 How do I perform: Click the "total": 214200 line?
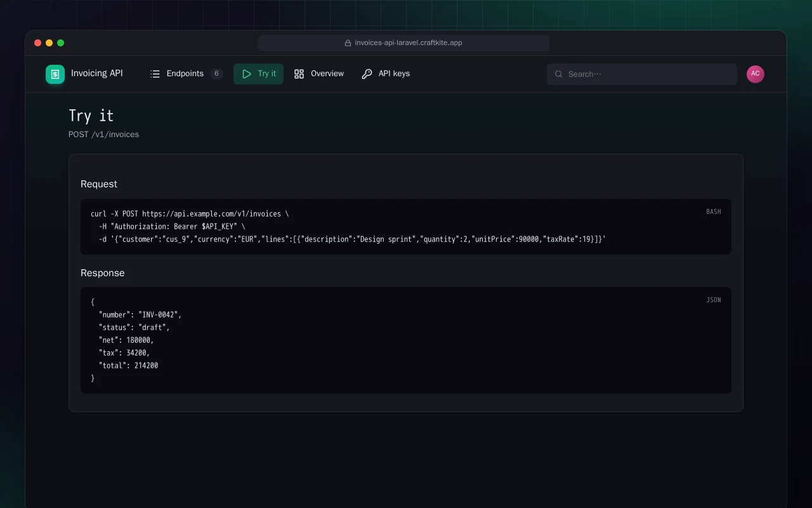pos(128,366)
